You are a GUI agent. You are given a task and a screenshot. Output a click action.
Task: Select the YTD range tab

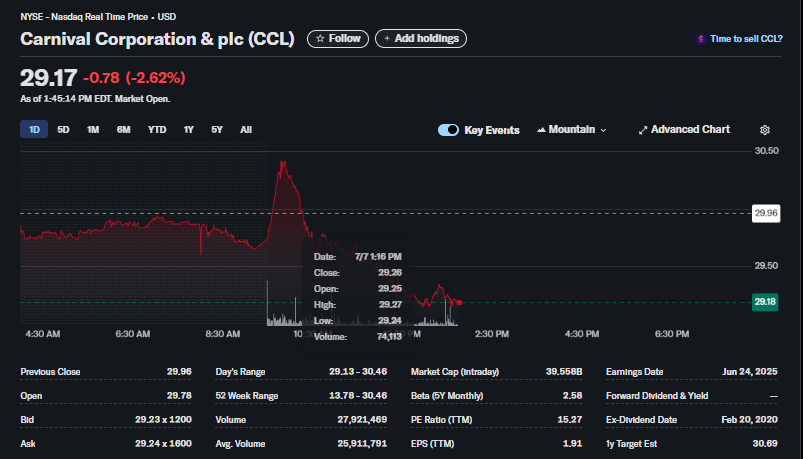click(157, 130)
